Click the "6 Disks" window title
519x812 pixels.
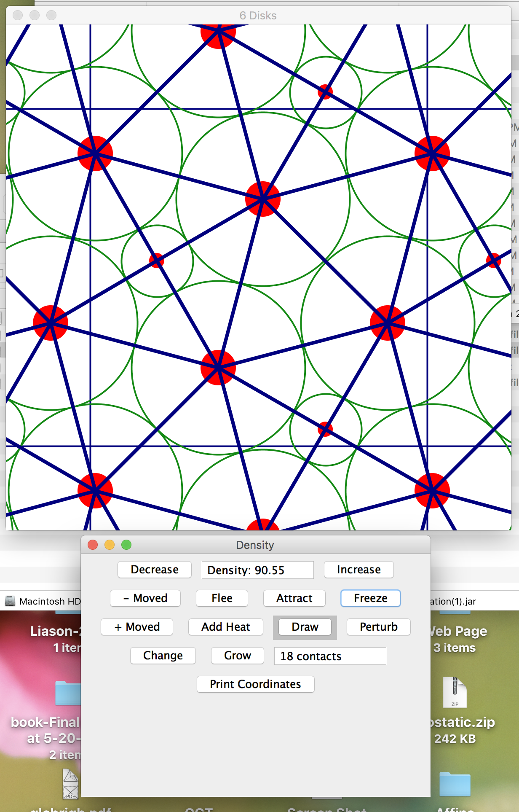pyautogui.click(x=258, y=16)
